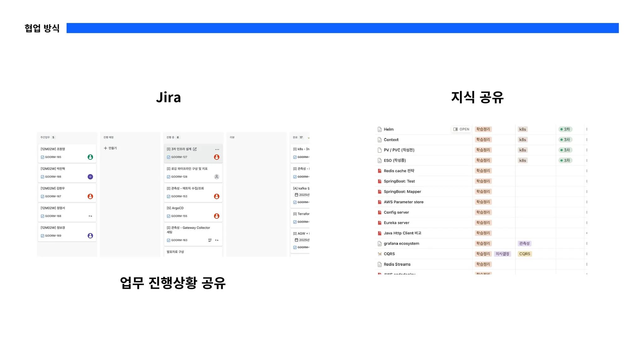
Task: Open three-dot menu on GOORM-127 card
Action: click(x=217, y=149)
